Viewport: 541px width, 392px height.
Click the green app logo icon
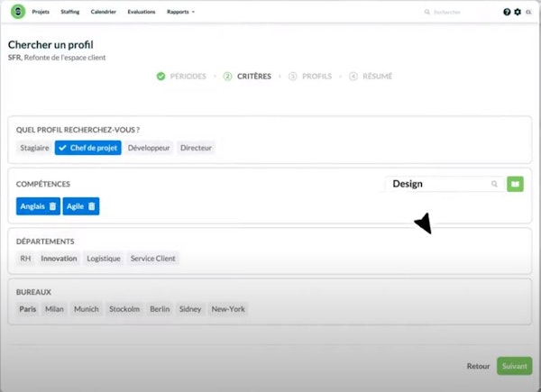[16, 12]
